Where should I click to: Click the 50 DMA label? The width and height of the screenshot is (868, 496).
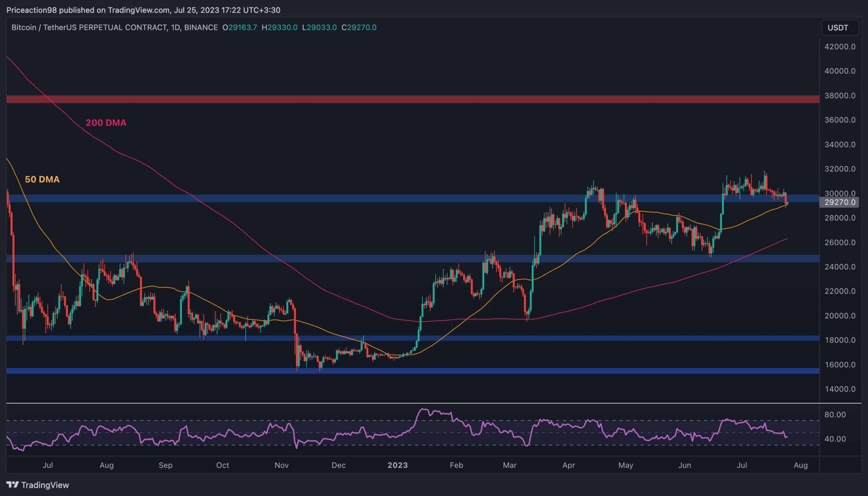point(42,179)
